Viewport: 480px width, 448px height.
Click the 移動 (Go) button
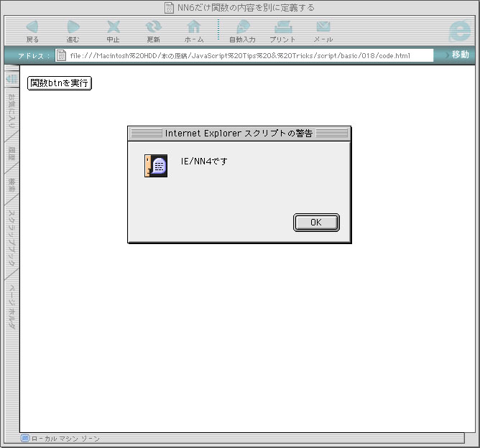pos(460,55)
